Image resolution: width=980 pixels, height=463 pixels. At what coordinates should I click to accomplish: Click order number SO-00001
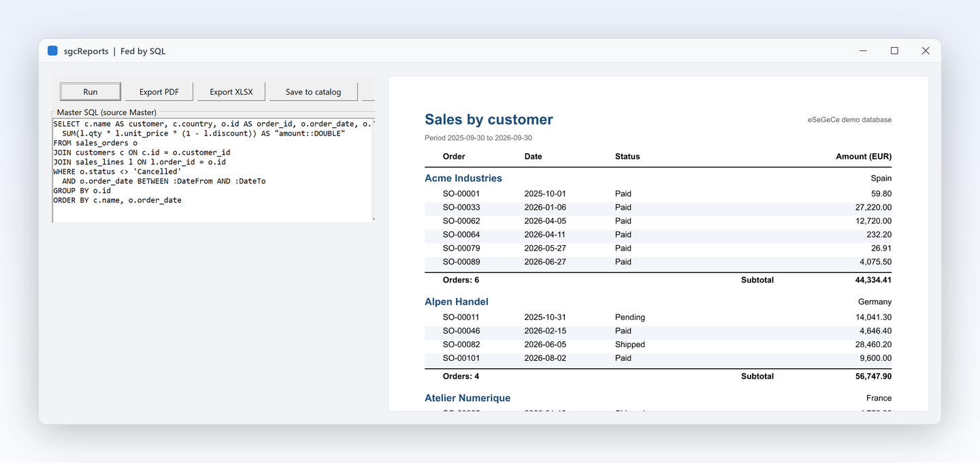(461, 193)
